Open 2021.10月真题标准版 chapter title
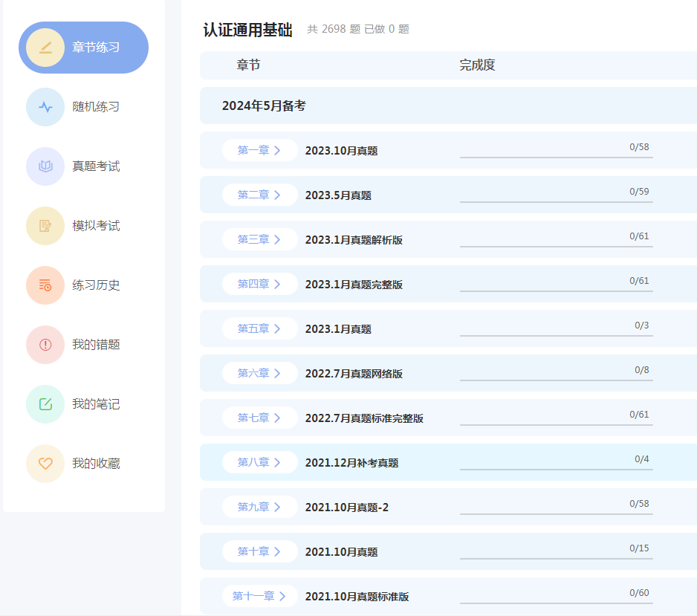Image resolution: width=697 pixels, height=616 pixels. [x=357, y=597]
